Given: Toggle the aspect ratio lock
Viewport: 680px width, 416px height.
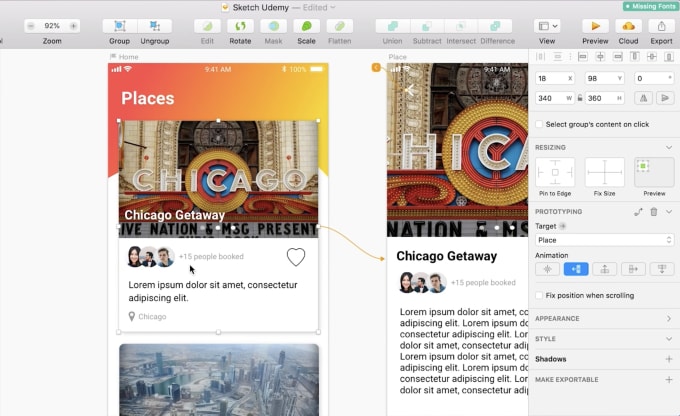Looking at the screenshot, I should 580,98.
